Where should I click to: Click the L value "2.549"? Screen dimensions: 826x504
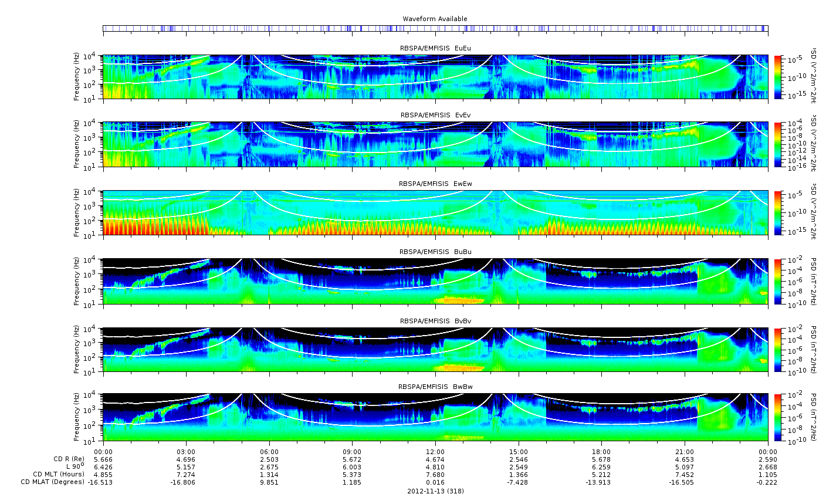tap(519, 466)
